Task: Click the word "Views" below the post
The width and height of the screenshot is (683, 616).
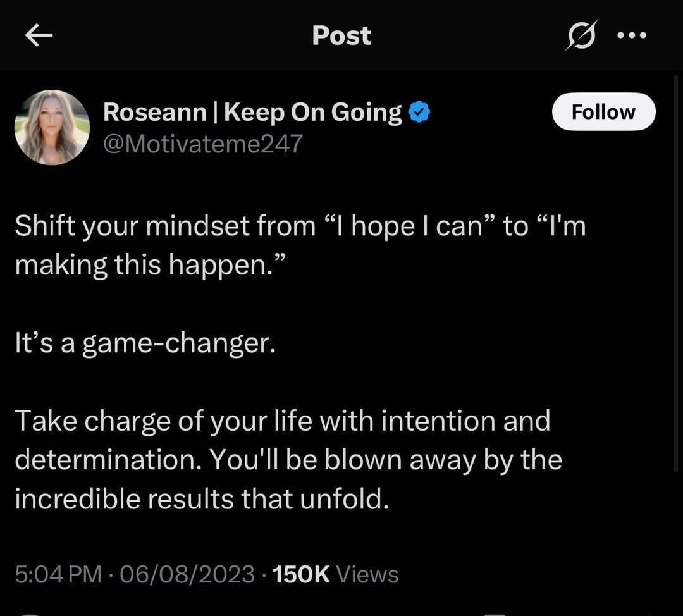Action: tap(367, 574)
